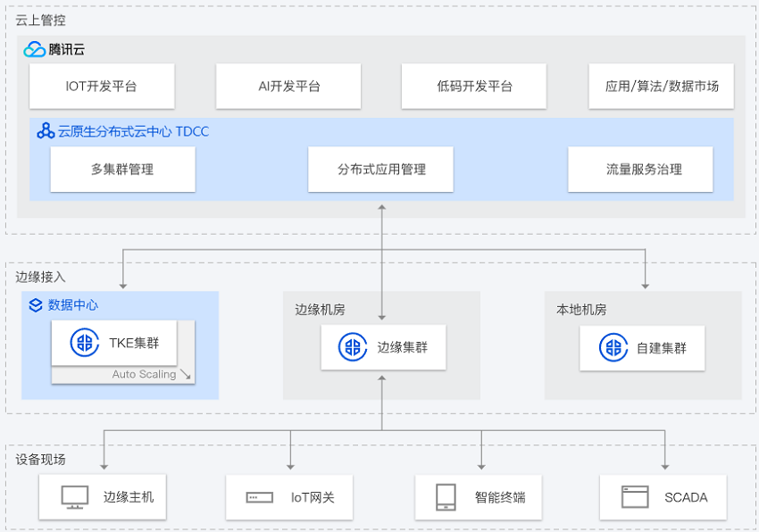Click the blue icon beside 边缘集群
This screenshot has height=532, width=759.
(353, 347)
